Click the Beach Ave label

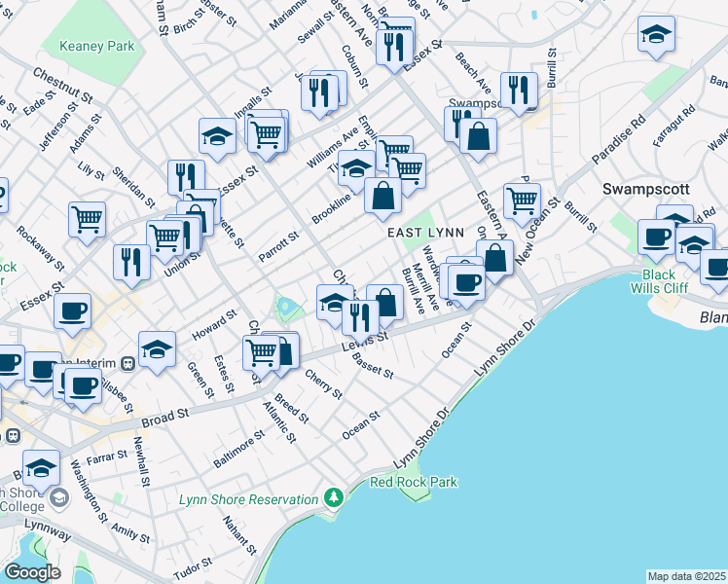tap(473, 72)
